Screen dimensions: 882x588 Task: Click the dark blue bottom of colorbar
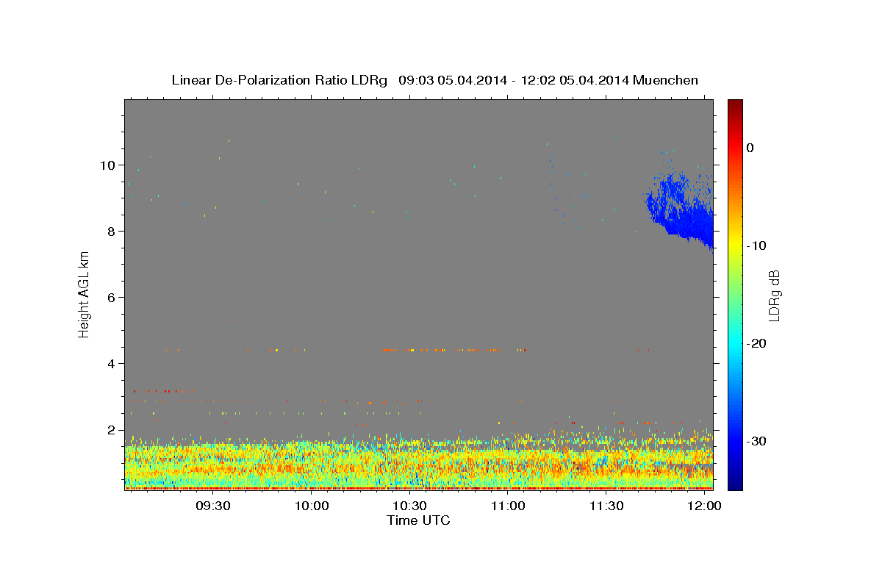point(735,481)
